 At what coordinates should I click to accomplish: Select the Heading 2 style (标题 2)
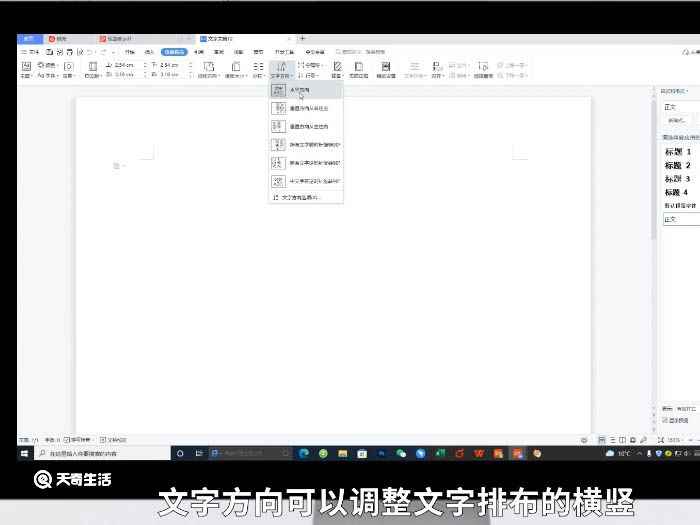click(678, 166)
